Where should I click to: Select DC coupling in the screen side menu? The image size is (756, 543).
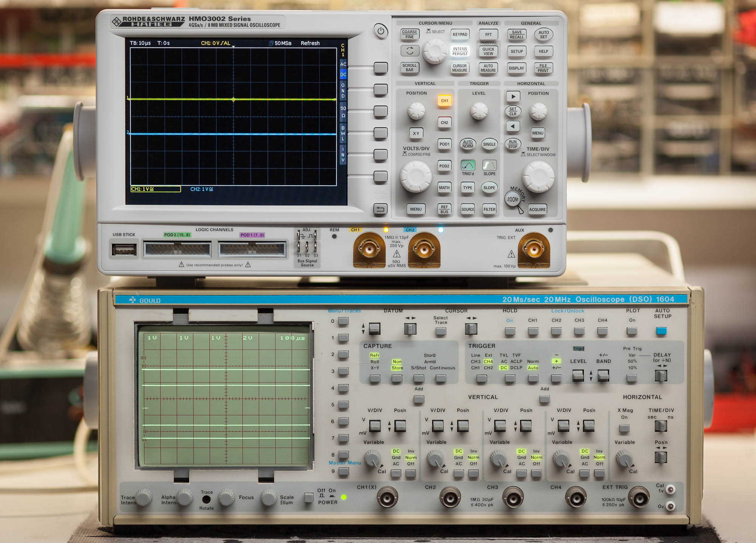tap(343, 74)
